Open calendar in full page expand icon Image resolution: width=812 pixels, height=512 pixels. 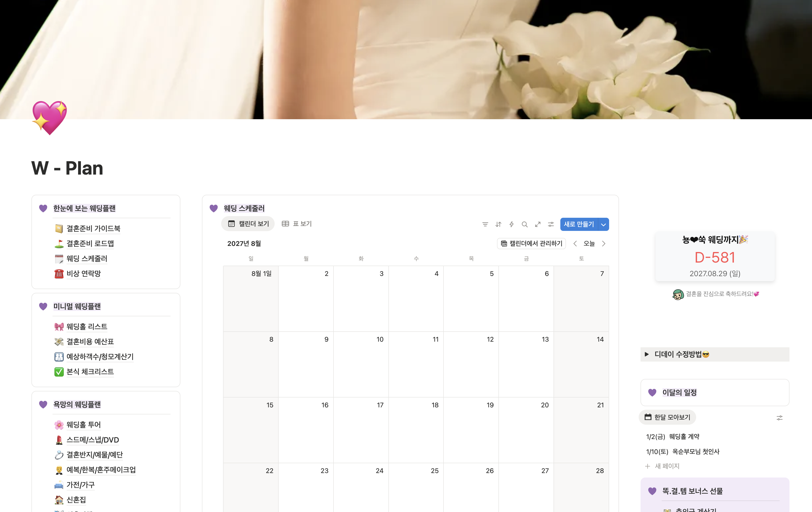coord(538,224)
